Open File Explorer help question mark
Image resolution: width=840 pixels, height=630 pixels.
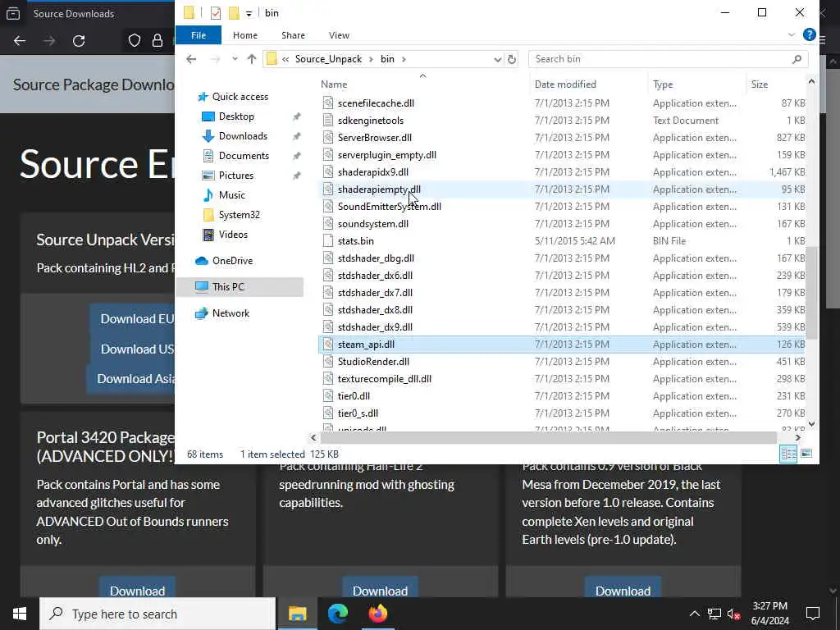coord(809,34)
